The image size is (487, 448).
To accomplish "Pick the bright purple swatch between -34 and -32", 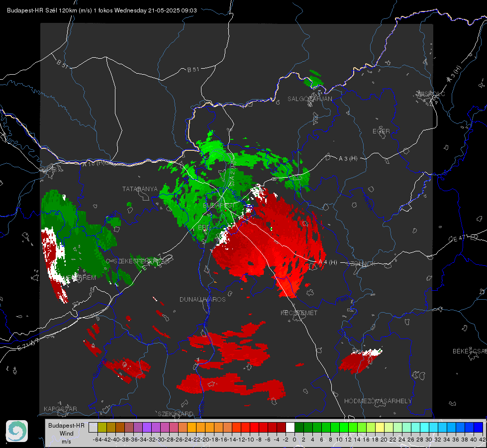I will point(147,428).
